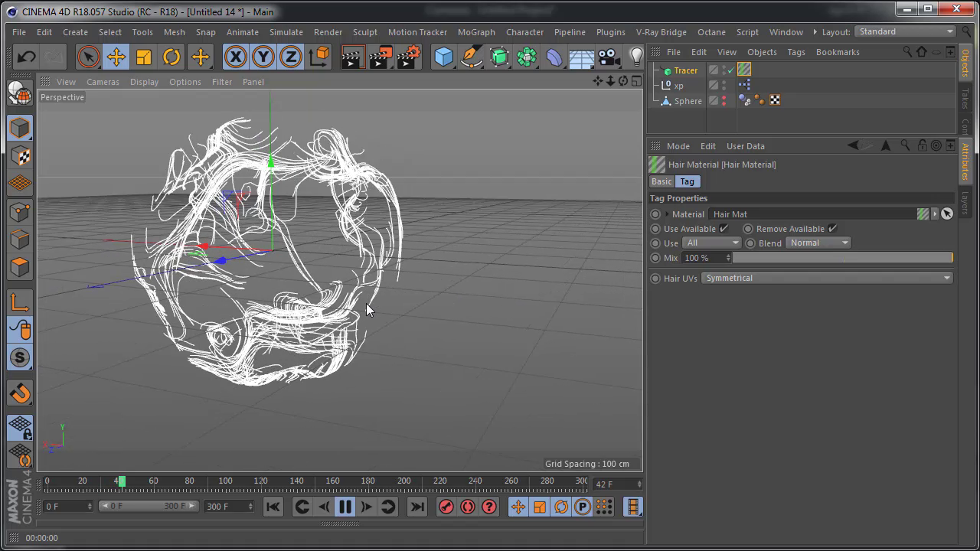
Task: Pause the animation playback
Action: [345, 507]
